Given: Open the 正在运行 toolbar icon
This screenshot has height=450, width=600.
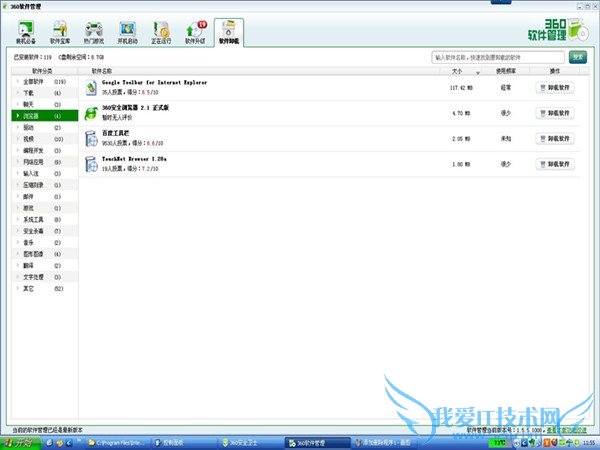Looking at the screenshot, I should click(x=161, y=32).
